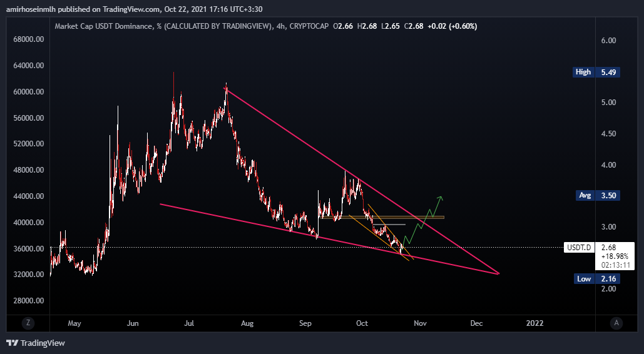Click the 68000.00 left axis value
644x354 pixels.
28,40
